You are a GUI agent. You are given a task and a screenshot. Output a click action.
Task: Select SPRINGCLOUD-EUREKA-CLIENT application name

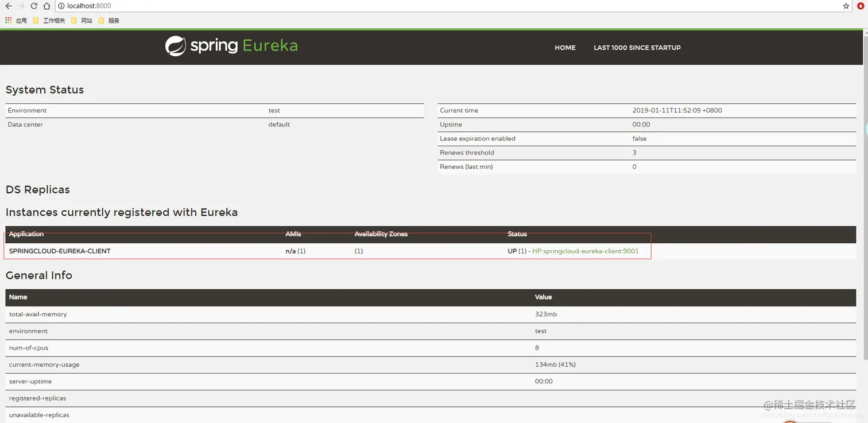click(x=60, y=251)
